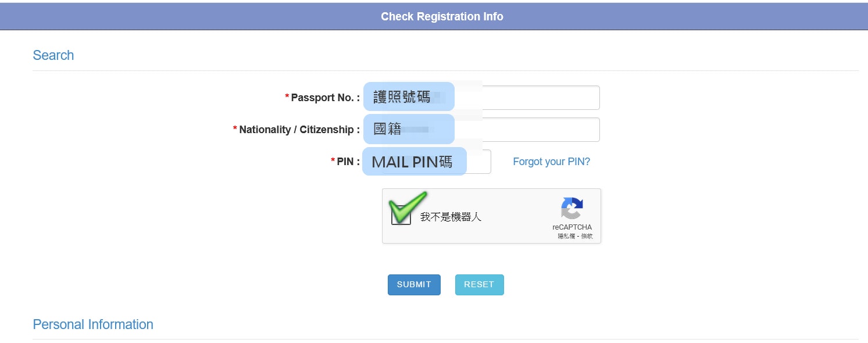Click inside the PIN input box

click(427, 162)
